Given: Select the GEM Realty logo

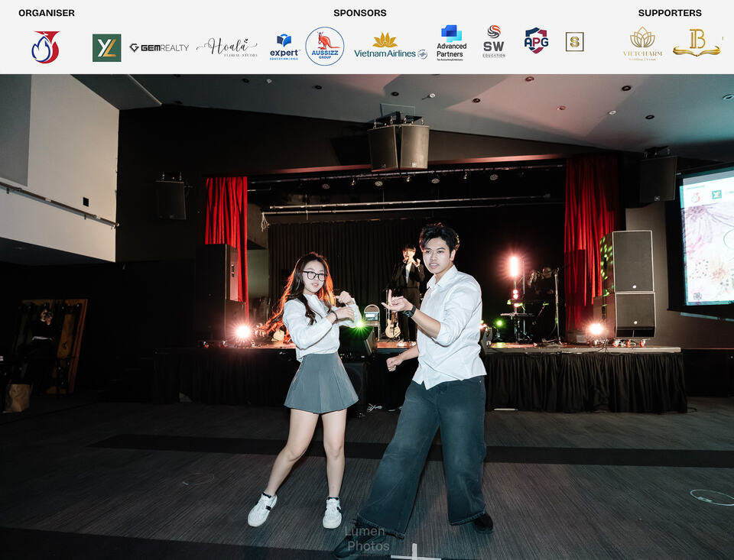Looking at the screenshot, I should point(159,47).
